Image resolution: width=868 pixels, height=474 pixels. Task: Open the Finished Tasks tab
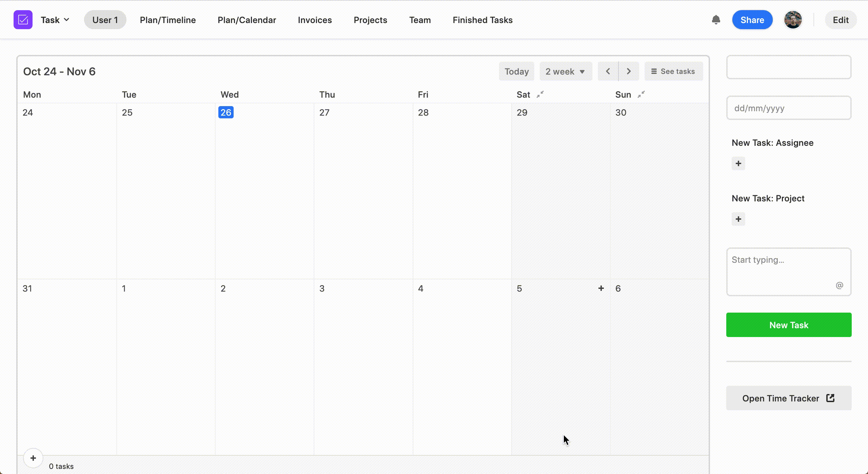pyautogui.click(x=482, y=20)
